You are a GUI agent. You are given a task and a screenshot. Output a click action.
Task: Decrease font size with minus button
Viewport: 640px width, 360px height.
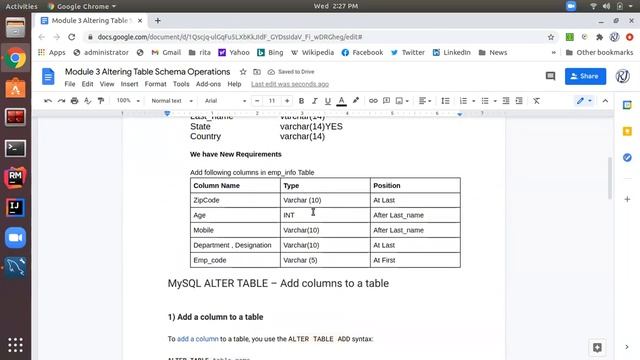click(x=257, y=101)
